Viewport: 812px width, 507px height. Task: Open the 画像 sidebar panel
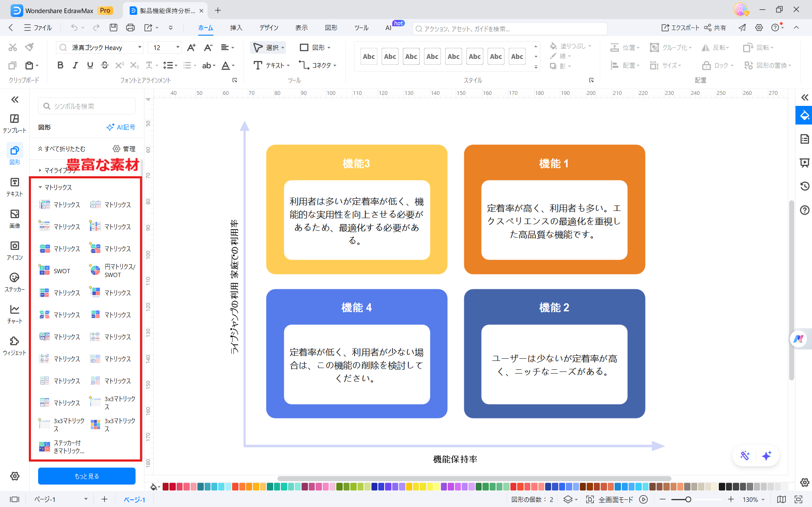point(14,219)
